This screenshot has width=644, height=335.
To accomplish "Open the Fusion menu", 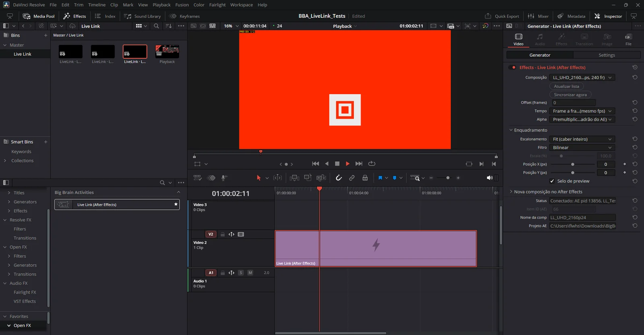I will [x=182, y=5].
